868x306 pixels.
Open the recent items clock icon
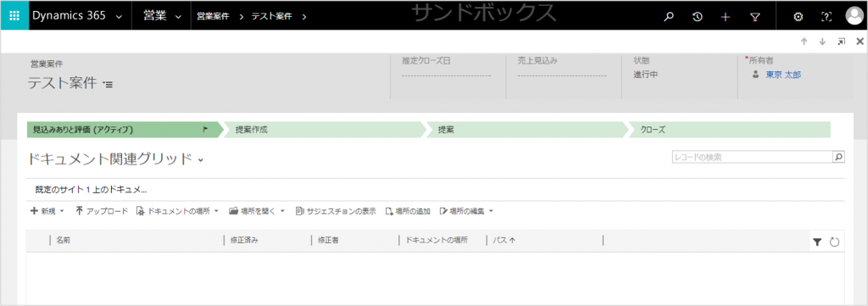click(698, 17)
